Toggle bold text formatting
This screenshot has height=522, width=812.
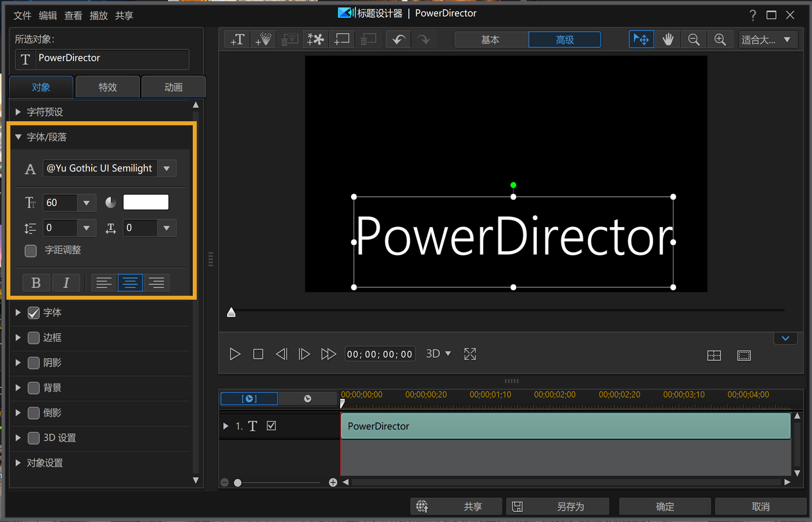(x=36, y=283)
